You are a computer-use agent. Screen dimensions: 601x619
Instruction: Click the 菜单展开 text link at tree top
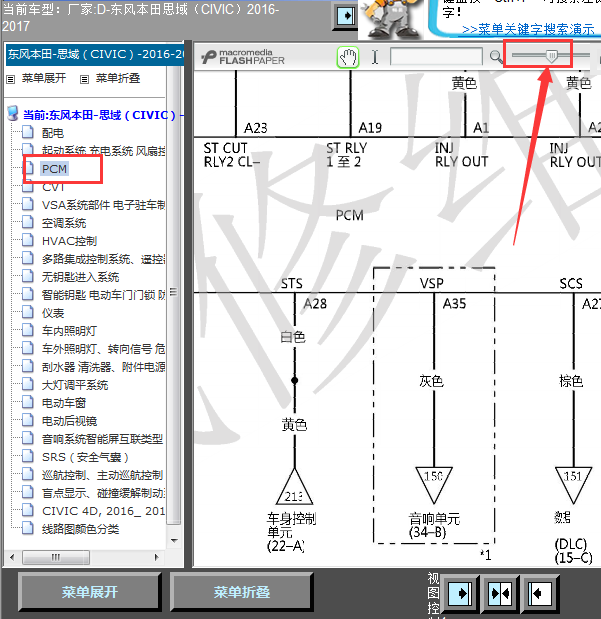tap(43, 78)
